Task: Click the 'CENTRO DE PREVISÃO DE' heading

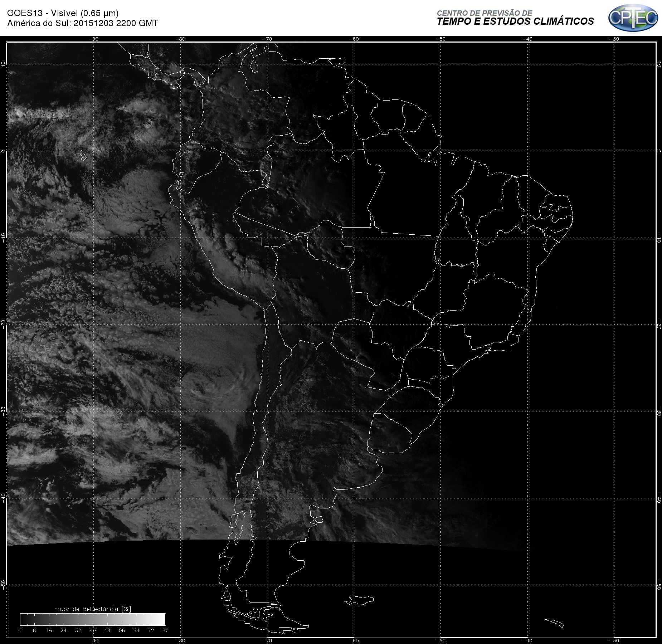Action: tap(485, 13)
